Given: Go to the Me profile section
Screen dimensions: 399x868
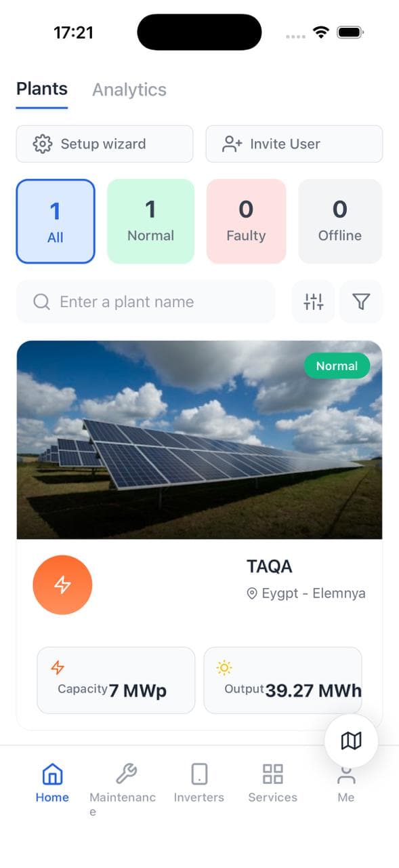Looking at the screenshot, I should (345, 774).
